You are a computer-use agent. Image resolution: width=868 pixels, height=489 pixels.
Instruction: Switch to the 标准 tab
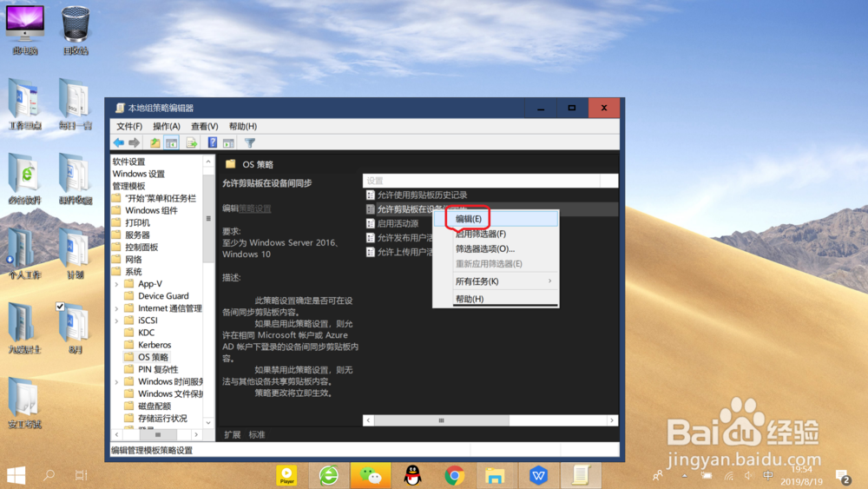[257, 435]
